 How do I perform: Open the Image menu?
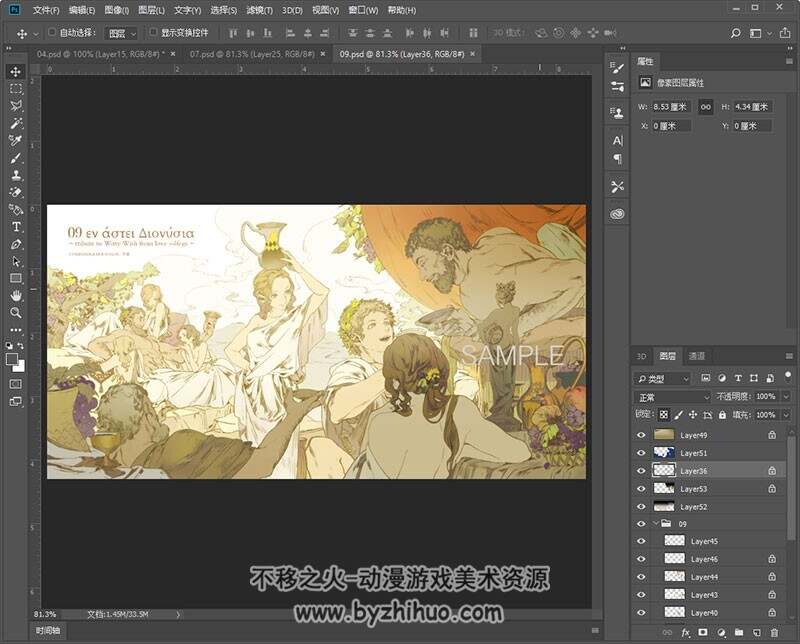click(116, 10)
